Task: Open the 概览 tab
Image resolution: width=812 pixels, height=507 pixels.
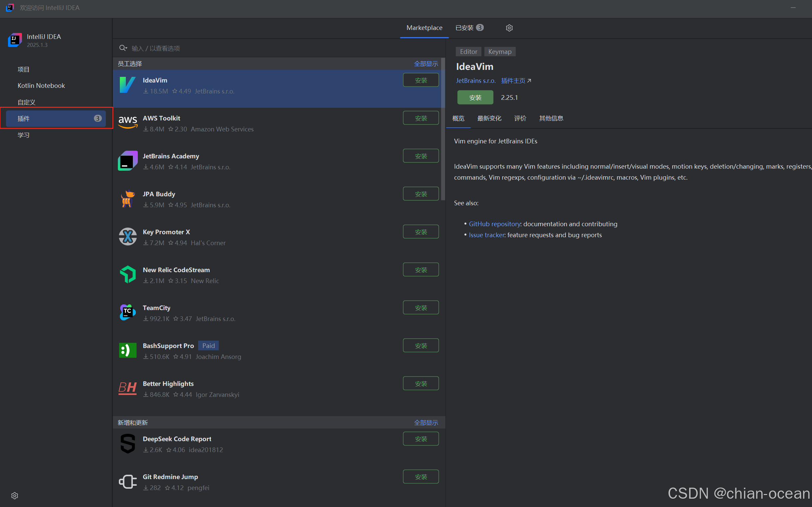Action: click(458, 118)
